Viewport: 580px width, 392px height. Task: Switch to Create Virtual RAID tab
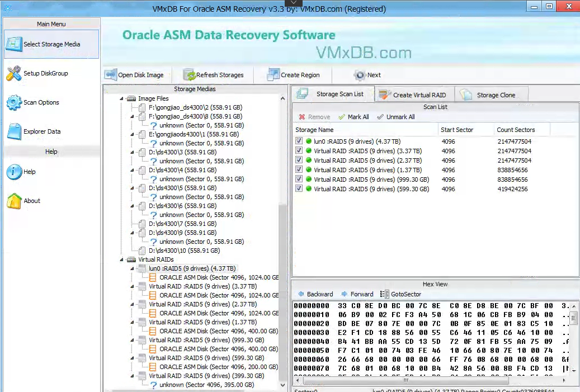(x=414, y=95)
